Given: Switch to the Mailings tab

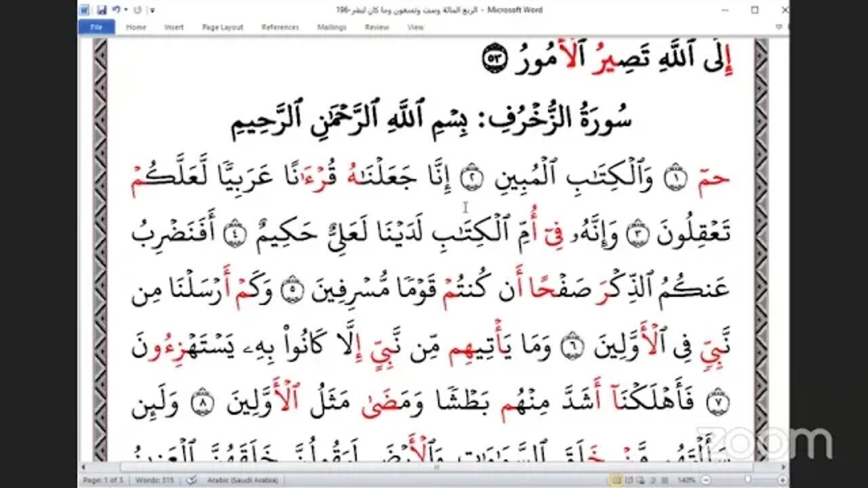Looking at the screenshot, I should 333,27.
